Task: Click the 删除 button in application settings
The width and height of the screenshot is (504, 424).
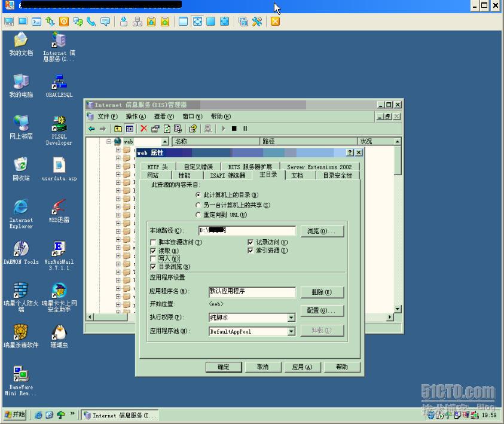Action: pos(322,292)
